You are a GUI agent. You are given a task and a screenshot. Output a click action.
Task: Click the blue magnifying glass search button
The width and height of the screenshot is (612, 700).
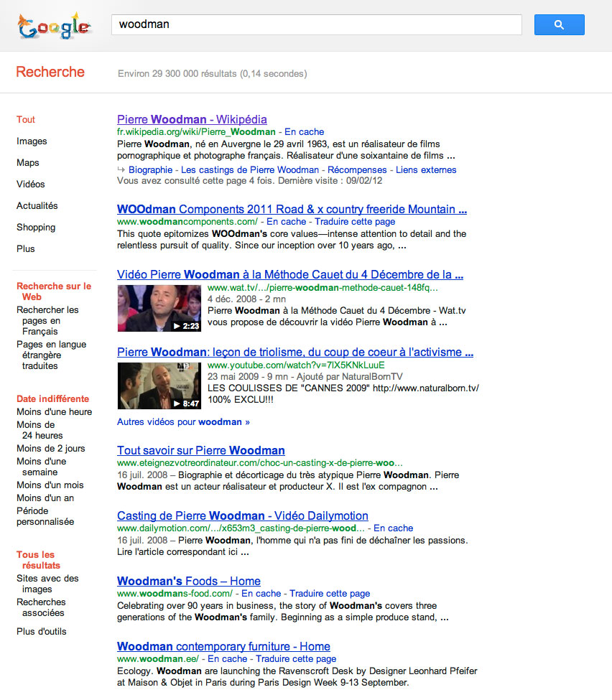559,25
